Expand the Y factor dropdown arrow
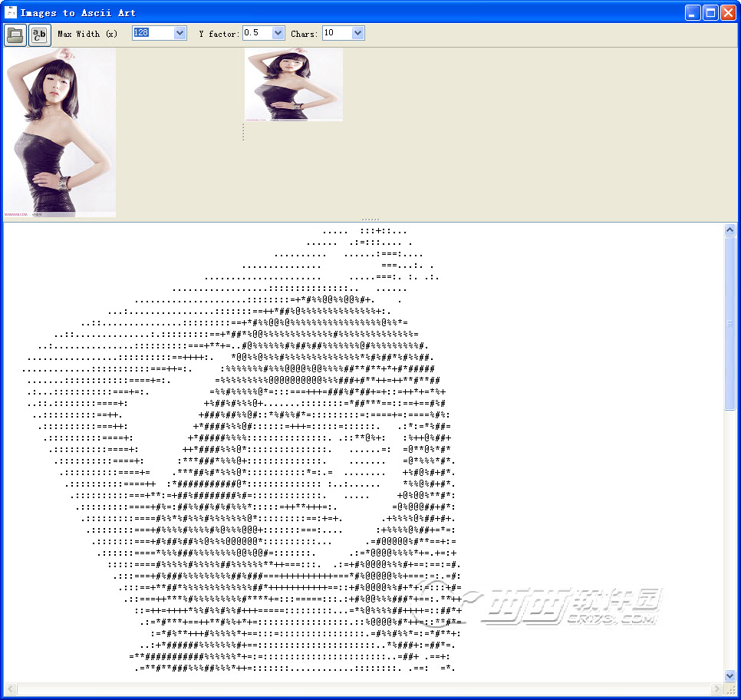The width and height of the screenshot is (741, 700). (278, 33)
